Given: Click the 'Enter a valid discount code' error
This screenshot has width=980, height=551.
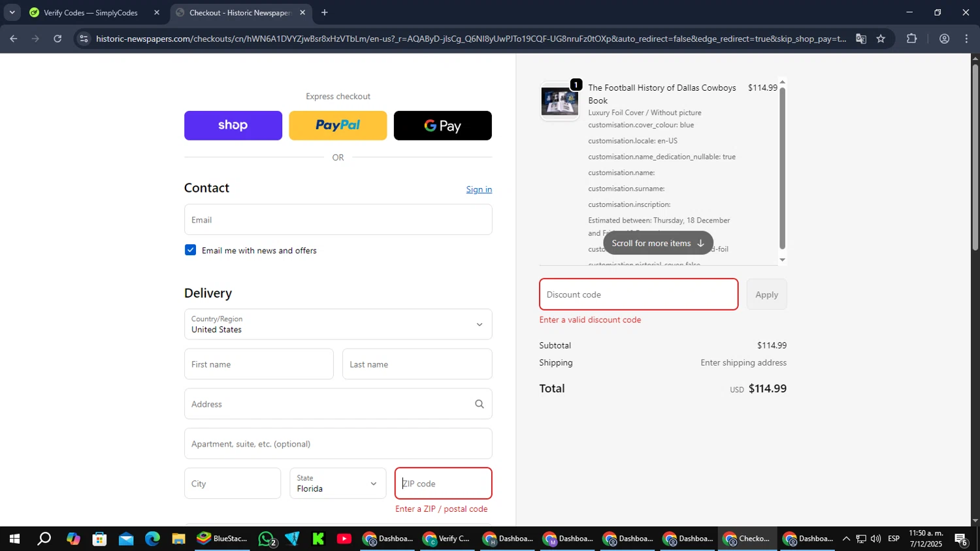Looking at the screenshot, I should (590, 320).
